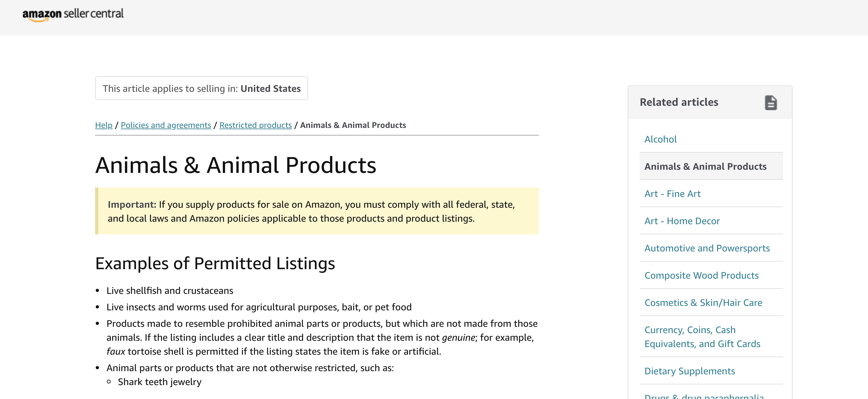The width and height of the screenshot is (868, 399).
Task: Click the Examples of Permitted Listings heading
Action: click(215, 264)
